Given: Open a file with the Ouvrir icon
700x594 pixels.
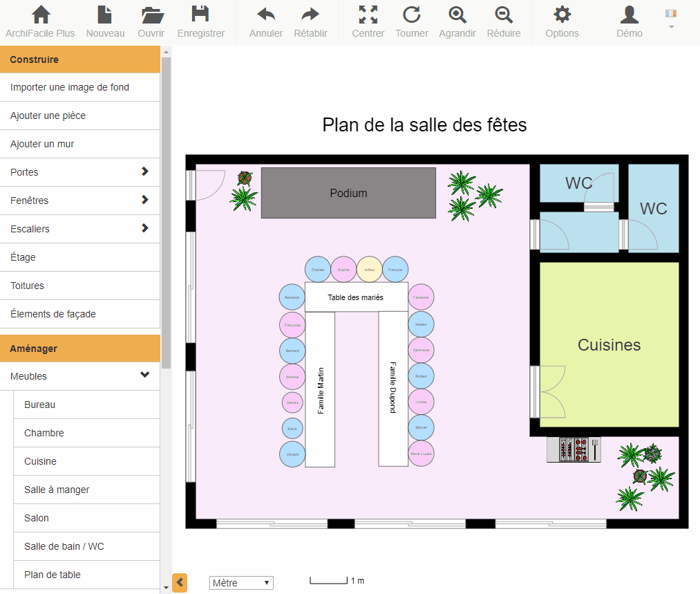Looking at the screenshot, I should (x=151, y=15).
